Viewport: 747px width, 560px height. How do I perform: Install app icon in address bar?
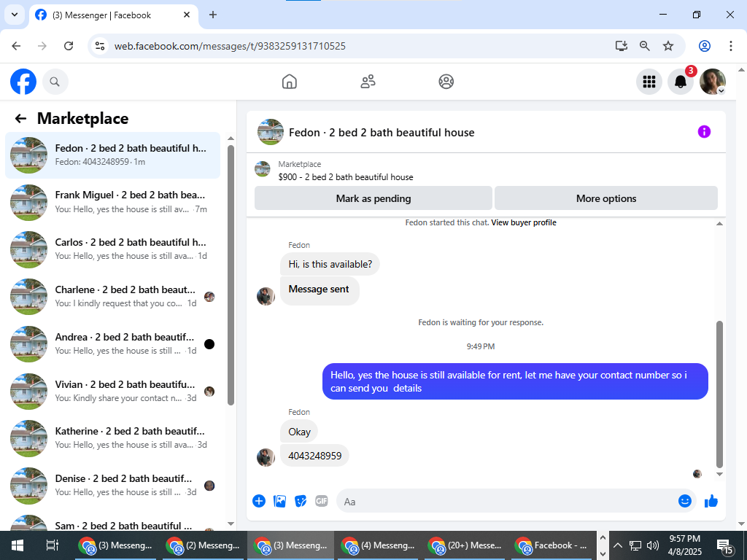(x=622, y=46)
